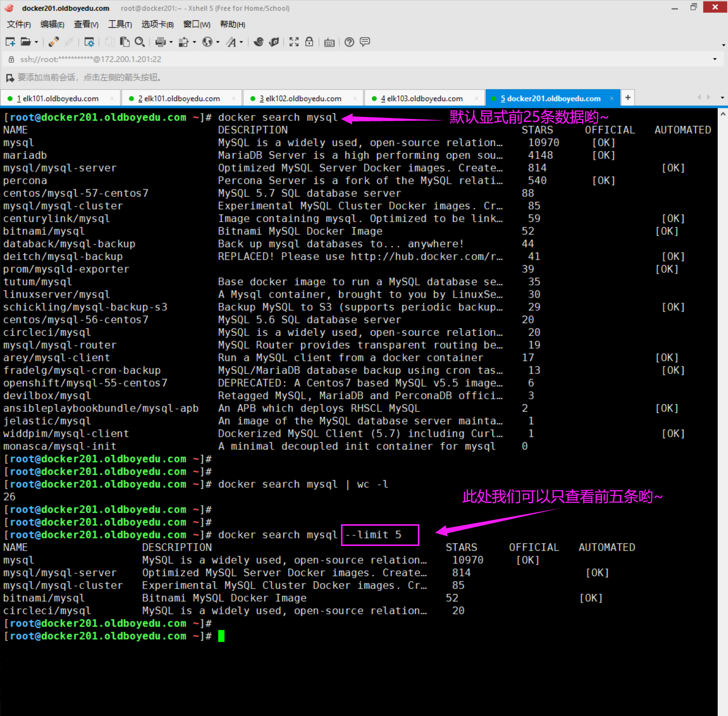The image size is (728, 716).
Task: Click the New Session toolbar icon
Action: (10, 42)
